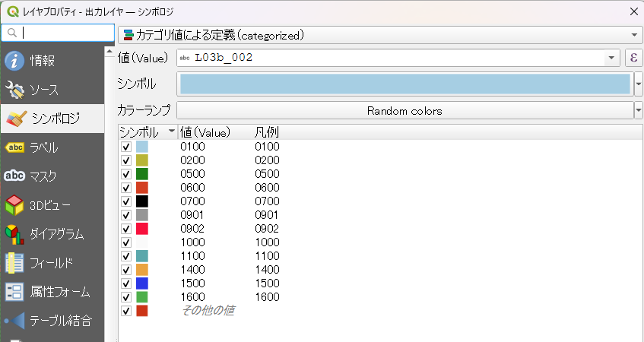
Task: Uncheck the 0100 category checkbox
Action: (126, 147)
